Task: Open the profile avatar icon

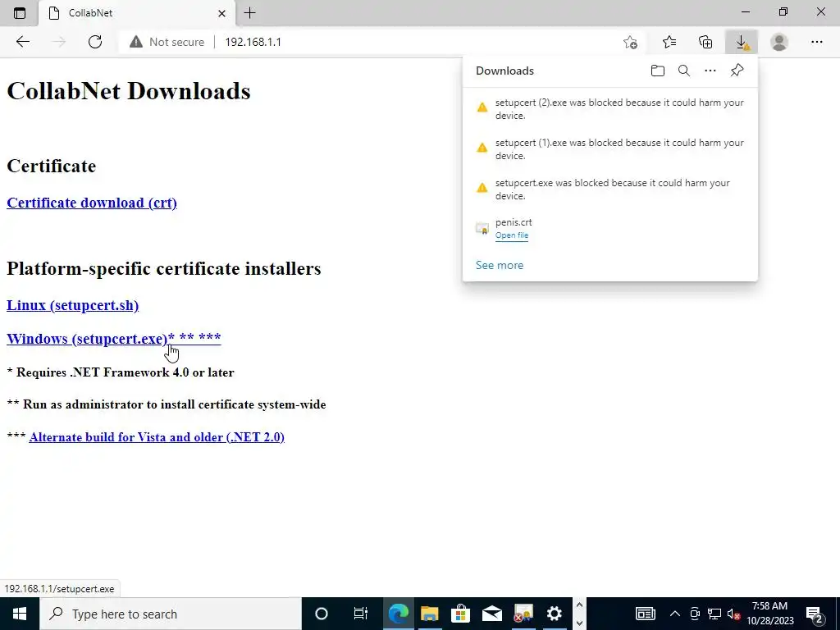Action: (779, 42)
